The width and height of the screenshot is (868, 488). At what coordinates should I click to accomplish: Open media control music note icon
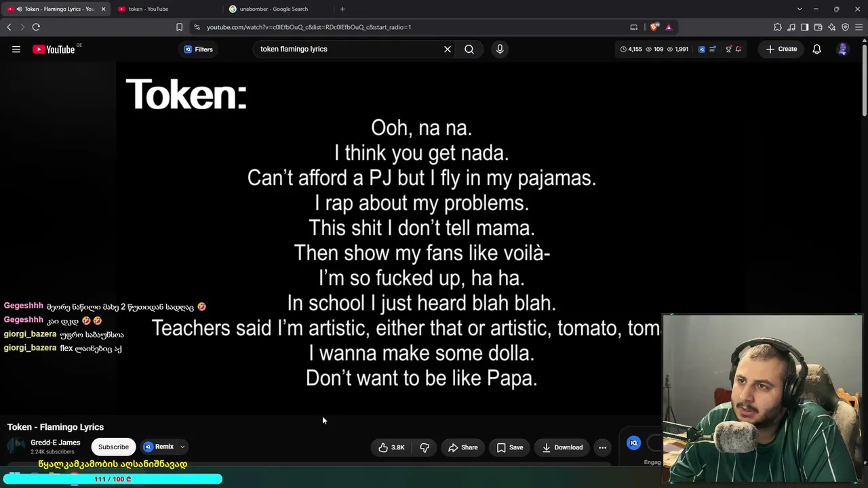(791, 27)
